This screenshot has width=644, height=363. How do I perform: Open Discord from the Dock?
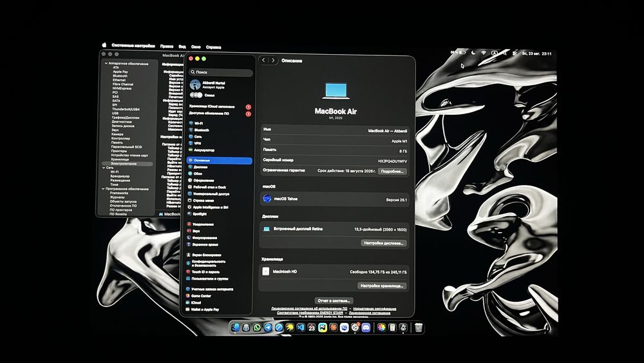[366, 328]
